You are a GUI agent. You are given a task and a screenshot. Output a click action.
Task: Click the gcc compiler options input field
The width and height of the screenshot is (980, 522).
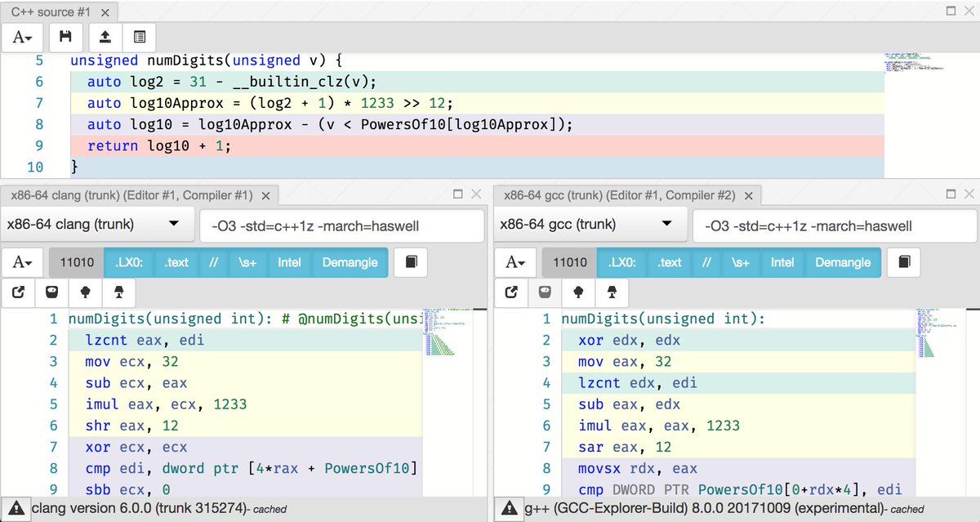click(x=835, y=225)
